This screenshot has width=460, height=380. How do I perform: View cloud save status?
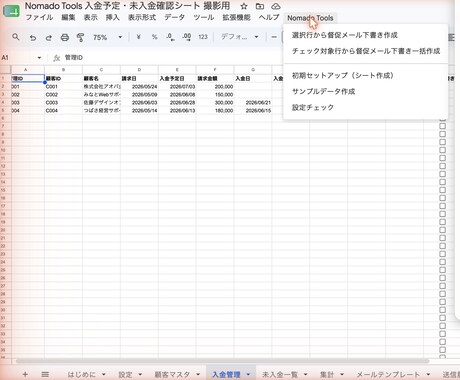pyautogui.click(x=276, y=6)
